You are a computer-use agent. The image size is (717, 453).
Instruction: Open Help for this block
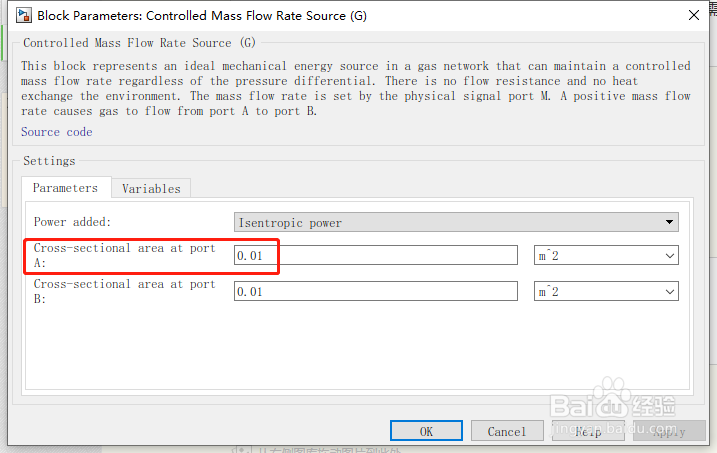click(x=588, y=431)
